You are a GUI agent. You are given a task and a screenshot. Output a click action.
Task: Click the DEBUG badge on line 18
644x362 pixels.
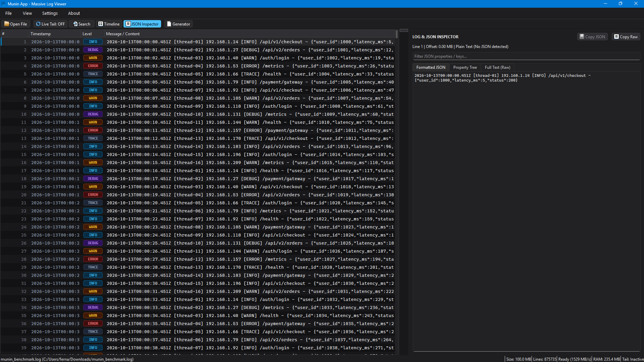(93, 178)
